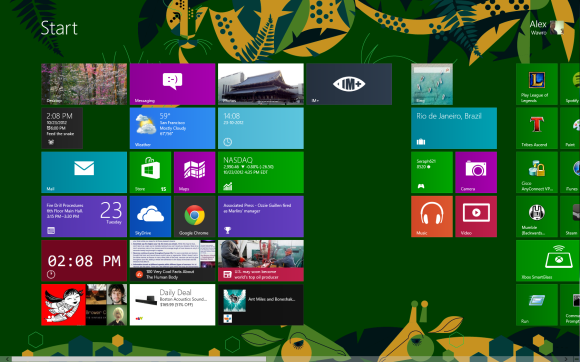Launch Google Chrome tile

pos(195,217)
